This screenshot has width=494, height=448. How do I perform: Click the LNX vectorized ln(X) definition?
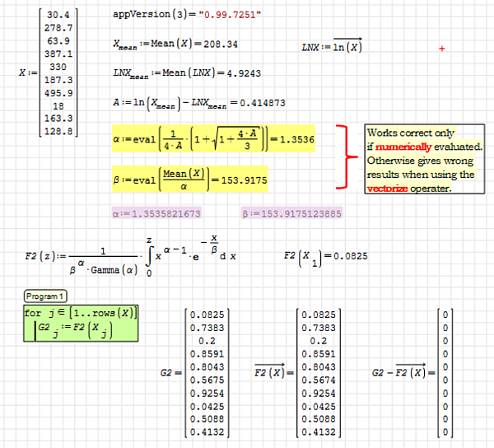[x=331, y=46]
